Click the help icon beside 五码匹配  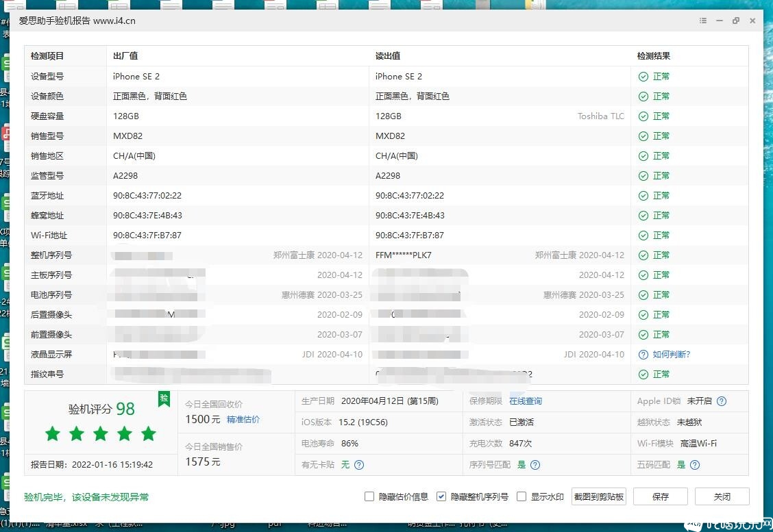click(695, 464)
